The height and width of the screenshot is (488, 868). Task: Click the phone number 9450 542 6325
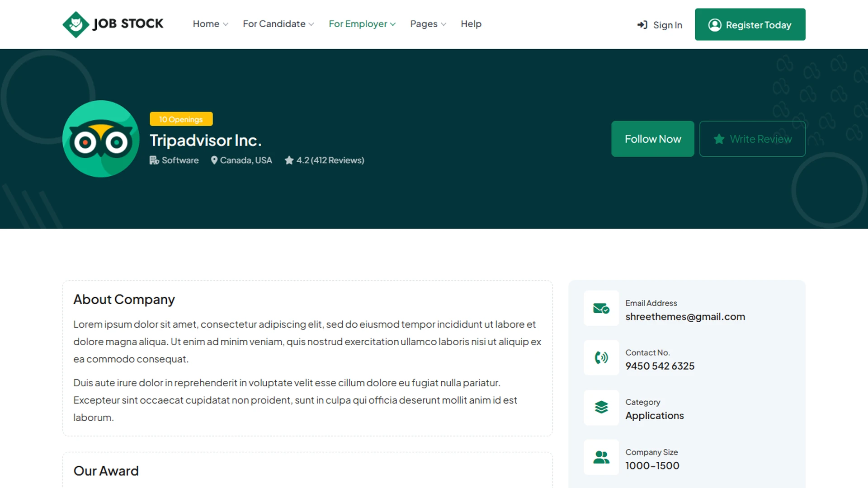[x=660, y=366]
